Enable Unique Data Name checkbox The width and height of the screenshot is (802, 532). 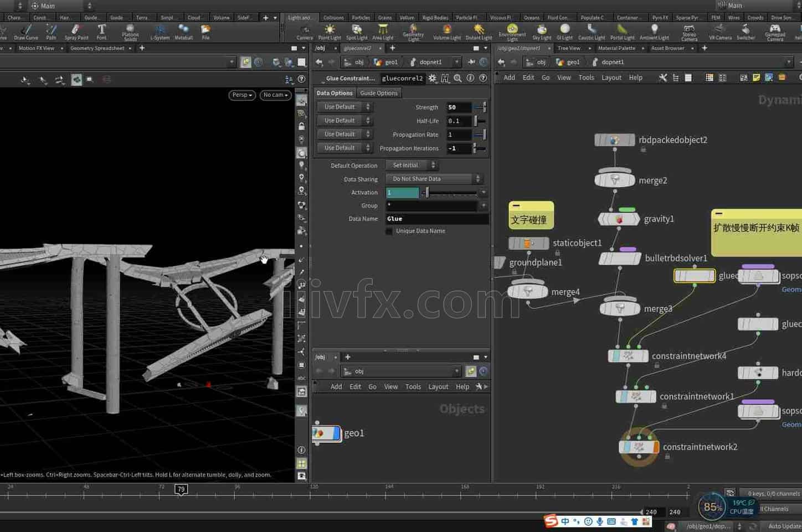[x=389, y=231]
